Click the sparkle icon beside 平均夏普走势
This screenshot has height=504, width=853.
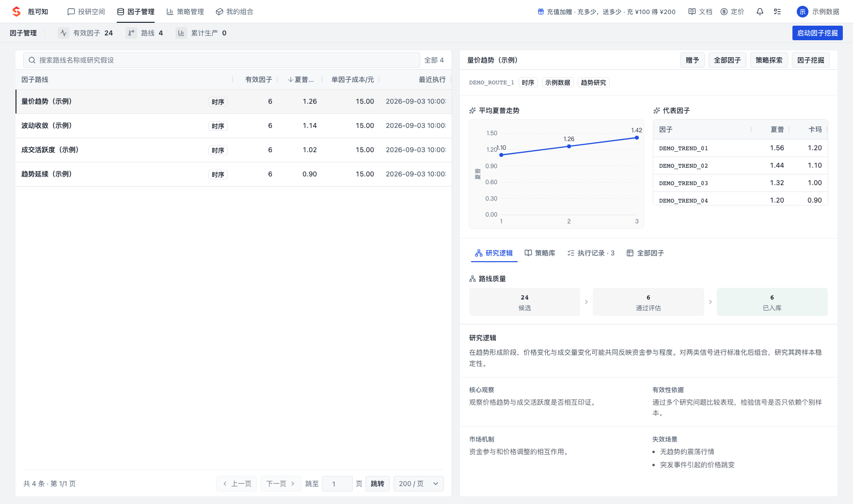(x=473, y=110)
